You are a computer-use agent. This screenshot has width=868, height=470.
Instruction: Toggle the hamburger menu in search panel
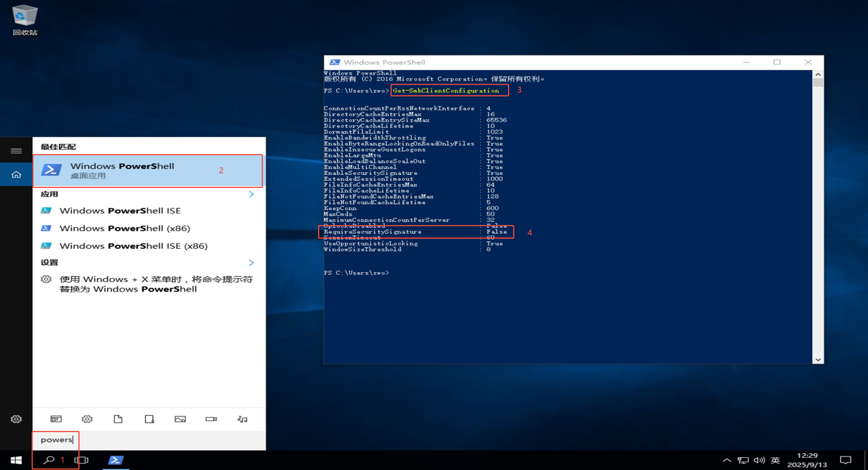(x=16, y=151)
